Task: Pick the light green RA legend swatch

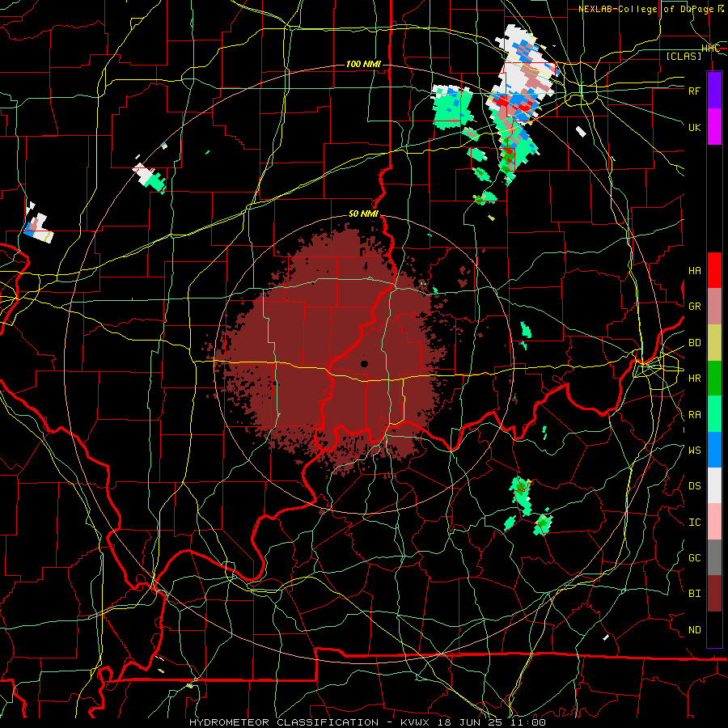Action: 714,414
